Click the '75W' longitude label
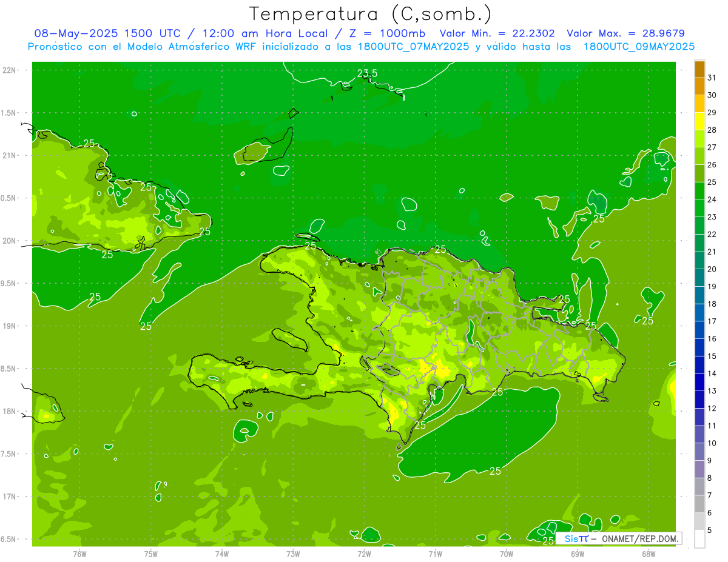 (x=151, y=554)
